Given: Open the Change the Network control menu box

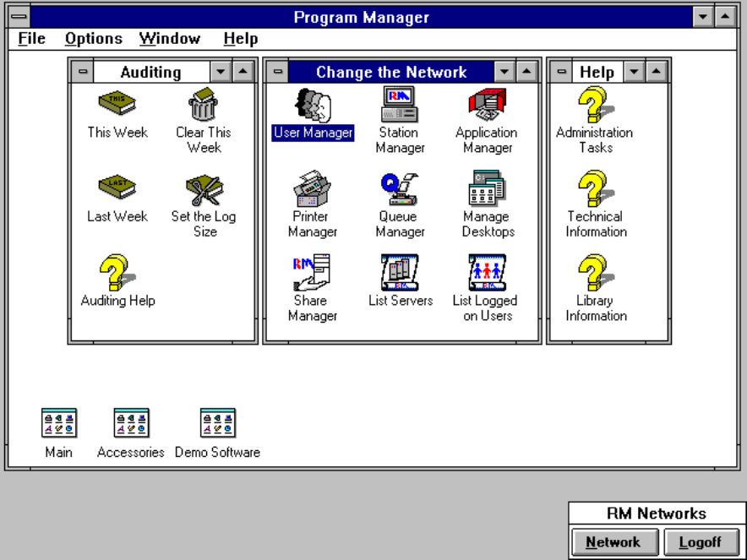Looking at the screenshot, I should tap(278, 72).
